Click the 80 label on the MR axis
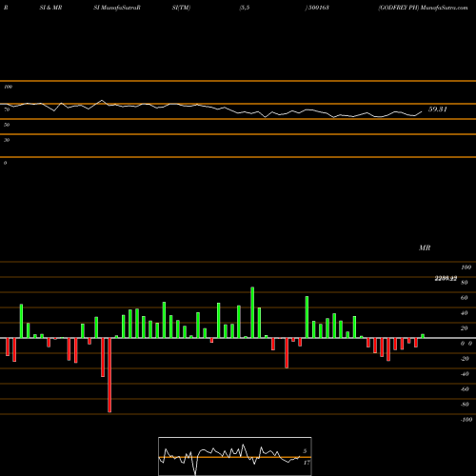This screenshot has width=476, height=476. coord(465,283)
